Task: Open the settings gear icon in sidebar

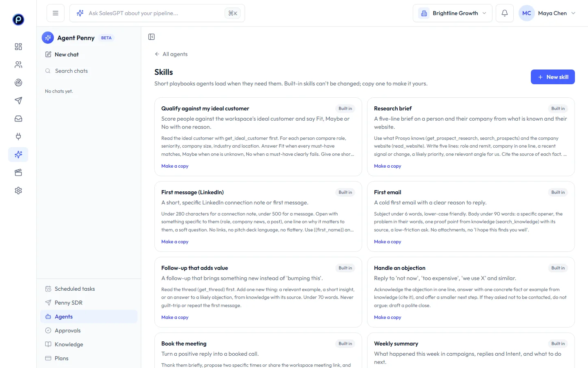Action: (18, 191)
